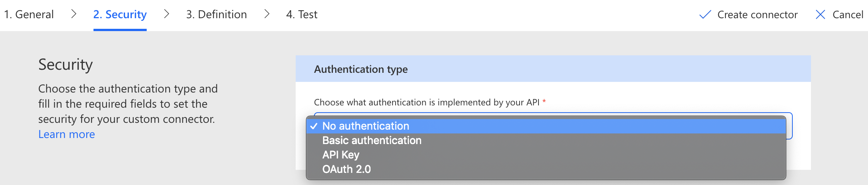
Task: Choose Basic authentication from the list
Action: coord(372,141)
